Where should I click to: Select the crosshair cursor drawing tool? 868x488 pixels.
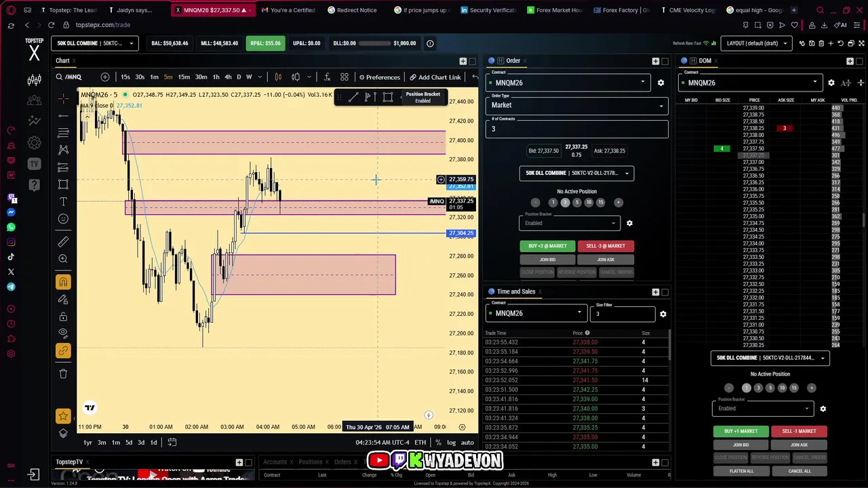coord(63,99)
